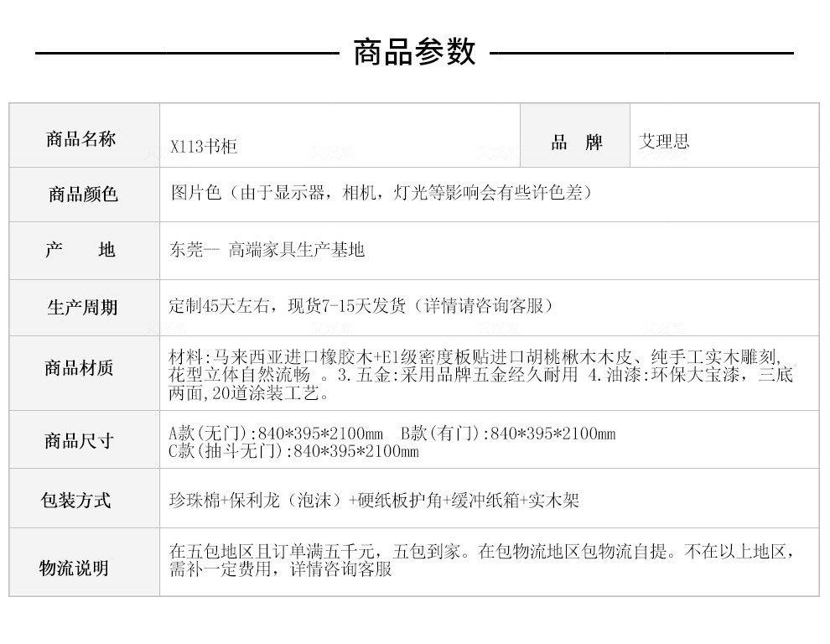The width and height of the screenshot is (830, 644).
Task: Click the 定制45天左右 production time text
Action: coord(361,305)
